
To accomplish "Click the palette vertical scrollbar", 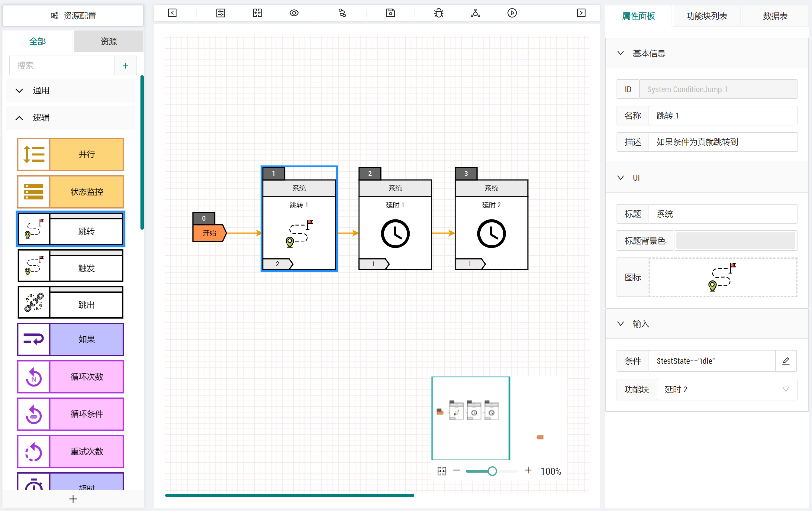I will pos(142,153).
